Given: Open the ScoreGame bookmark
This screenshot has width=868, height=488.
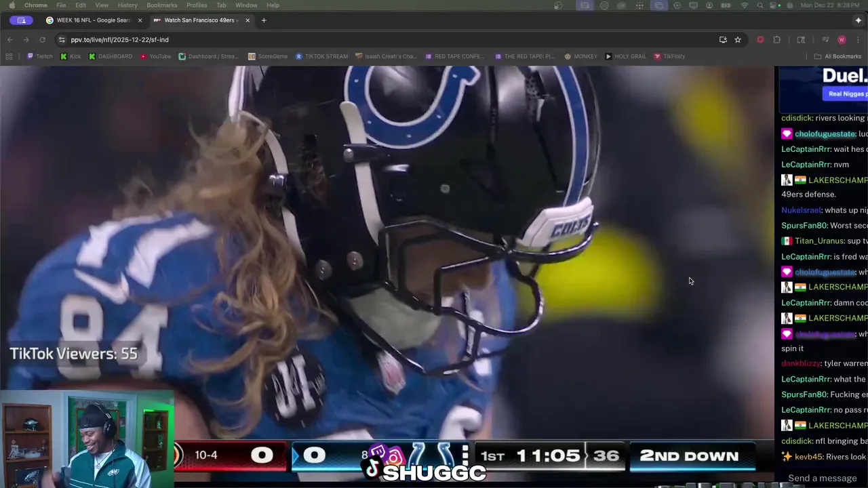Looking at the screenshot, I should tap(268, 56).
